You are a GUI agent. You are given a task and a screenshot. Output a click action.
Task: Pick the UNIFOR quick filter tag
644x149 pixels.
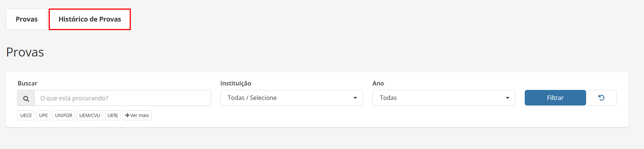pyautogui.click(x=64, y=116)
